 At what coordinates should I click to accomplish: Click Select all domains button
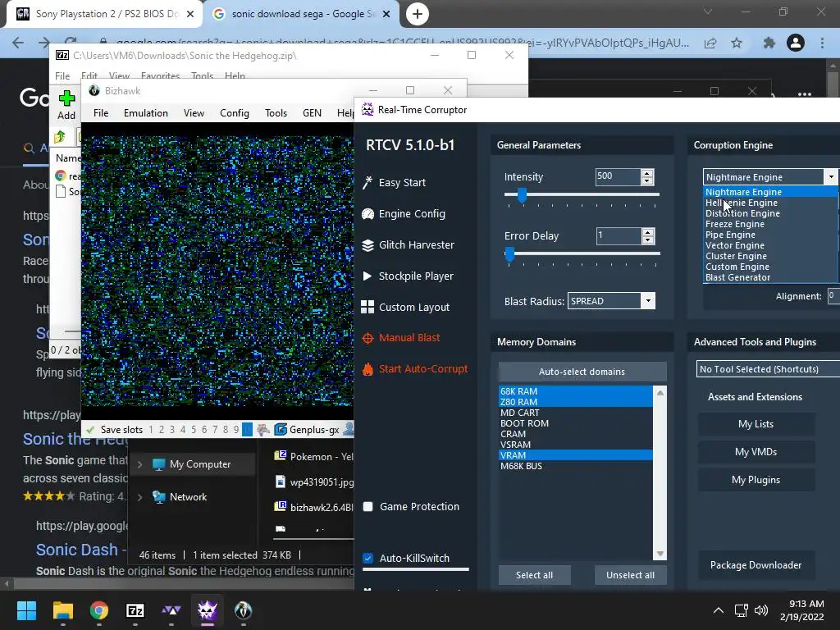click(534, 575)
